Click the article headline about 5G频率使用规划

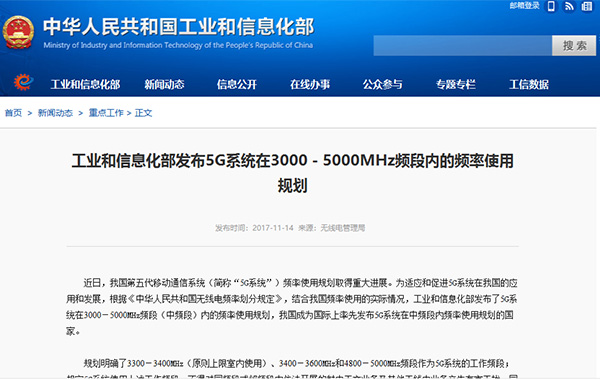coord(293,173)
